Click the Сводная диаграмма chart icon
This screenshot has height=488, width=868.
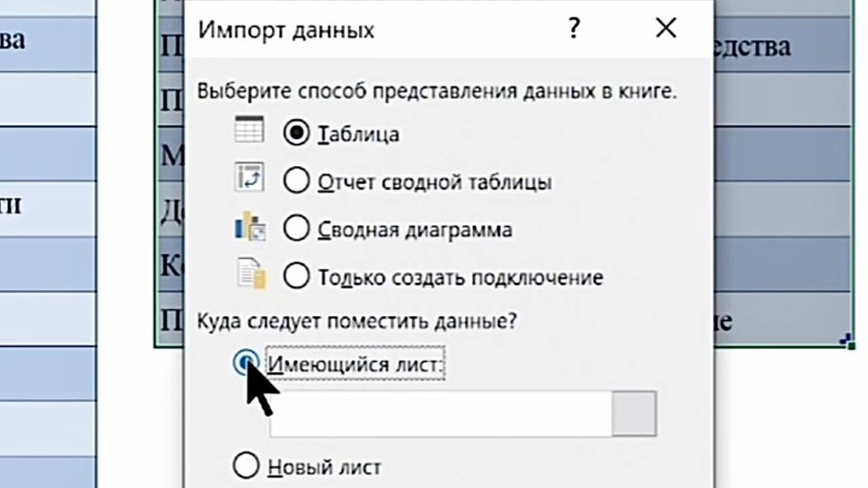coord(250,226)
